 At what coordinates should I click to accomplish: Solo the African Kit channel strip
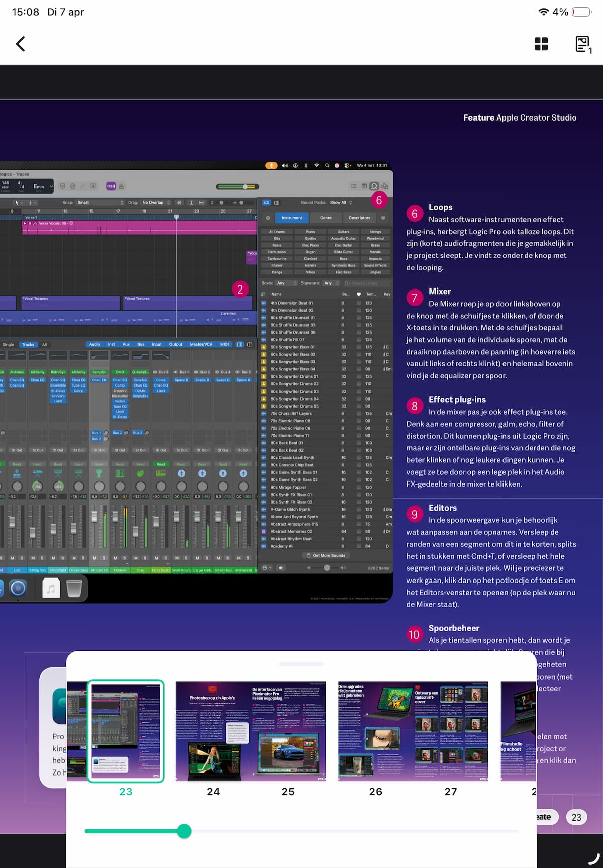tap(104, 558)
